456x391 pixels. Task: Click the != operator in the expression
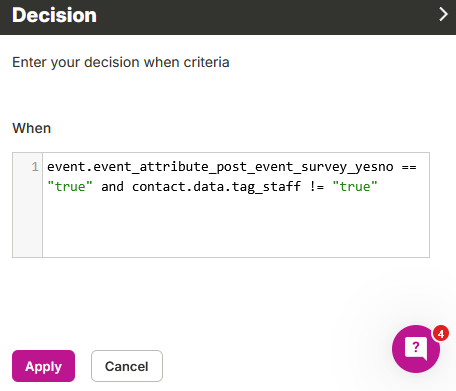tap(317, 187)
